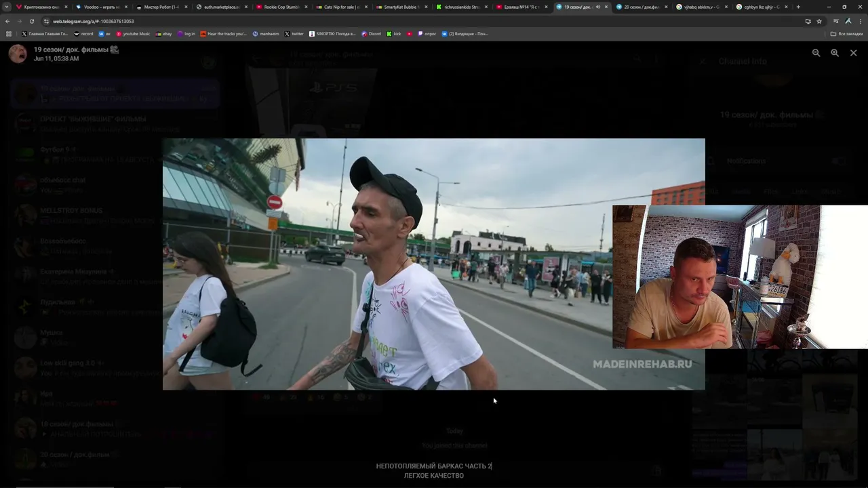Open the Dicord bookmark

pos(371,34)
